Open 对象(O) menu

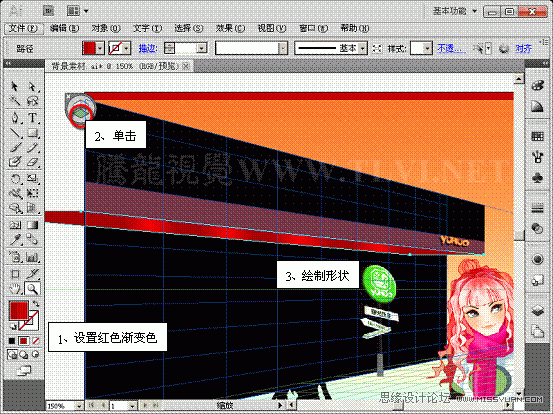point(106,28)
